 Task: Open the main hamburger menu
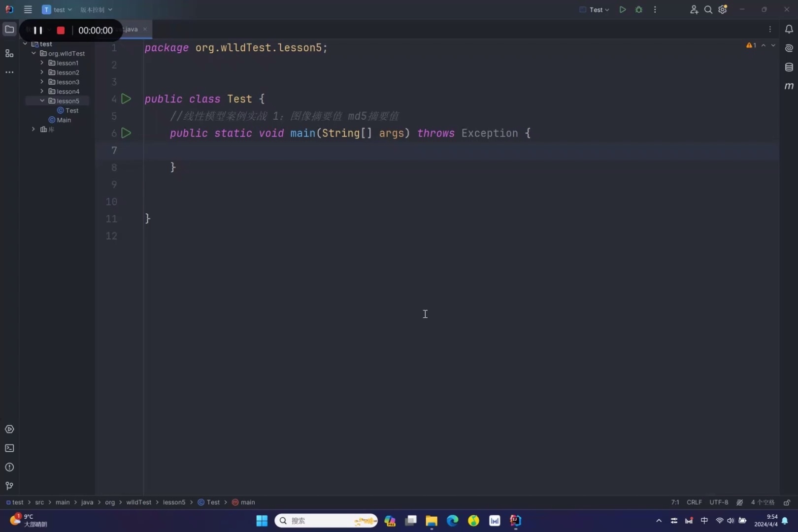(28, 9)
